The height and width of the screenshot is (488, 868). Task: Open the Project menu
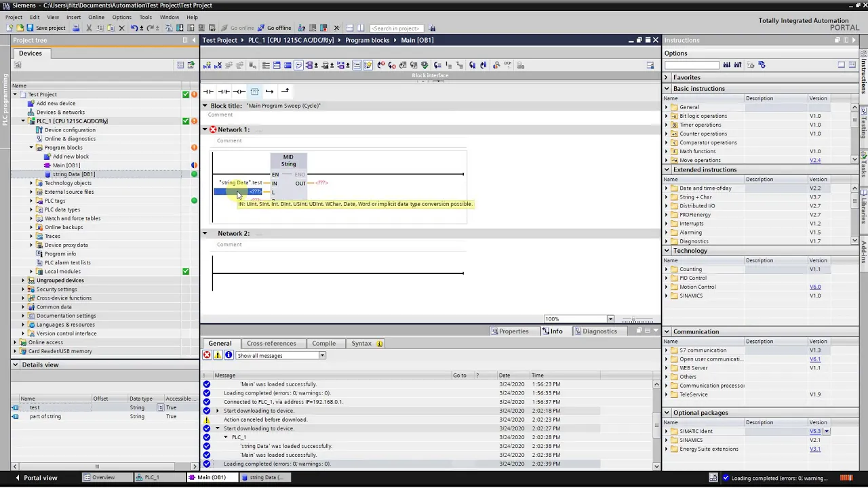14,17
